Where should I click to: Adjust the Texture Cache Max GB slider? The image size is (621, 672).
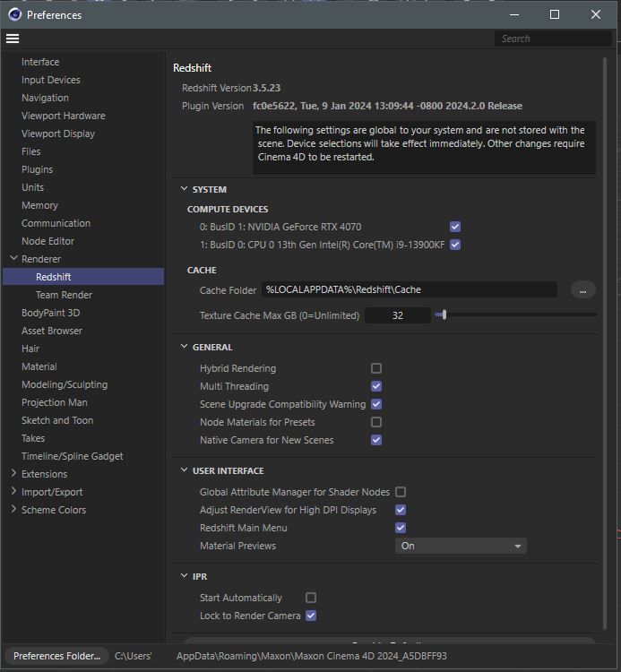(x=444, y=315)
